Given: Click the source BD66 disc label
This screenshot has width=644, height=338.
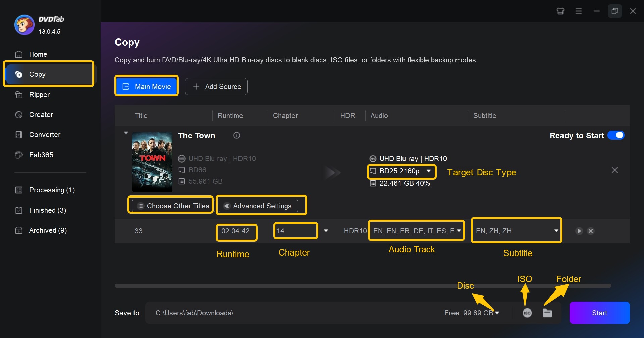Looking at the screenshot, I should tap(197, 170).
